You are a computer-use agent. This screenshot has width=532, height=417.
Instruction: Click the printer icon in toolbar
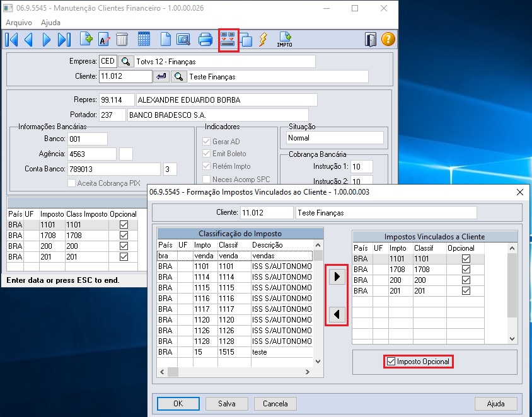[x=205, y=40]
